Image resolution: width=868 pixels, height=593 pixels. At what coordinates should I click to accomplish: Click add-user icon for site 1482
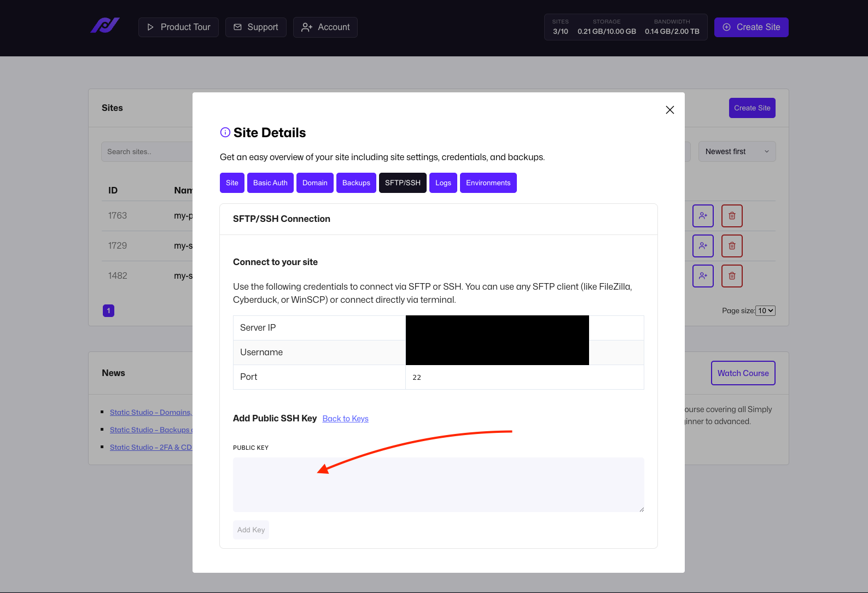tap(703, 276)
